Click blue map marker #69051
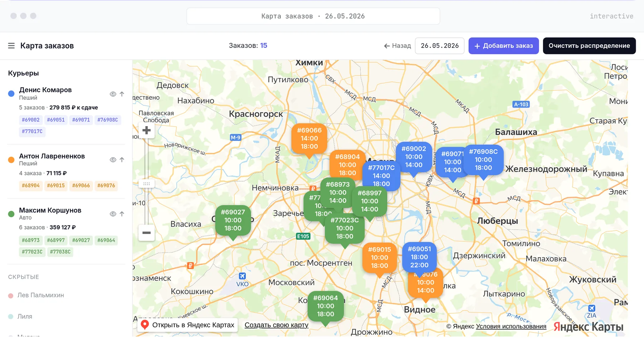 point(419,257)
